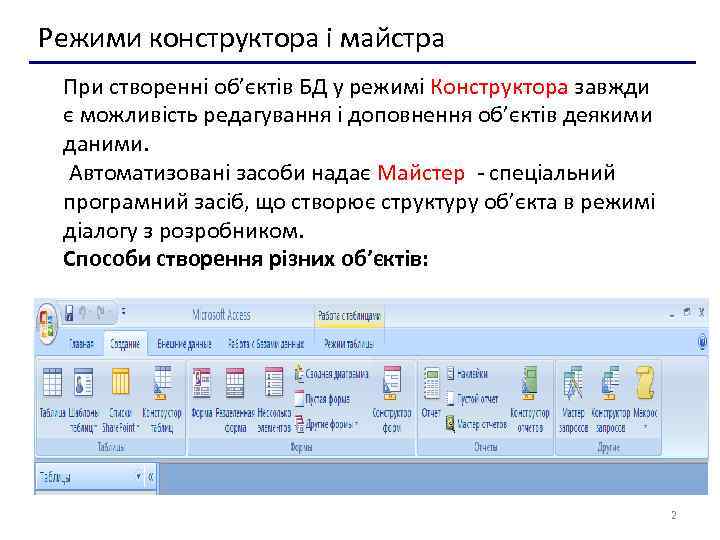
Task: Launch Мастер запросов
Action: pos(573,399)
